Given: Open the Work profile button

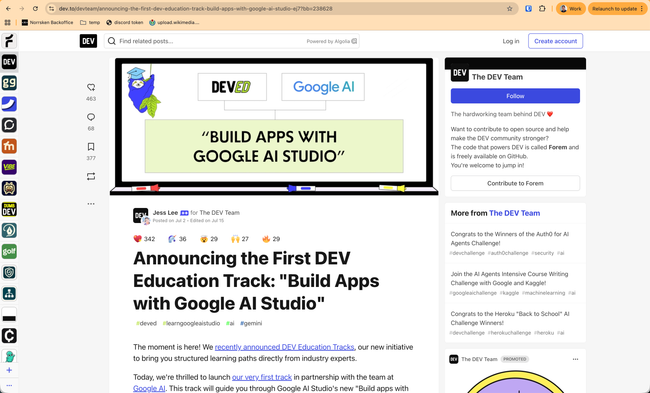Looking at the screenshot, I should point(570,8).
